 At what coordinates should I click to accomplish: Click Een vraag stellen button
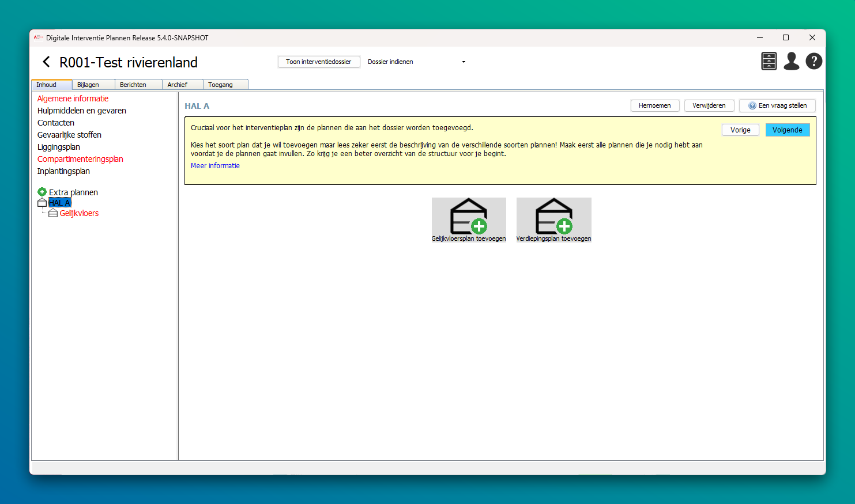click(x=777, y=105)
